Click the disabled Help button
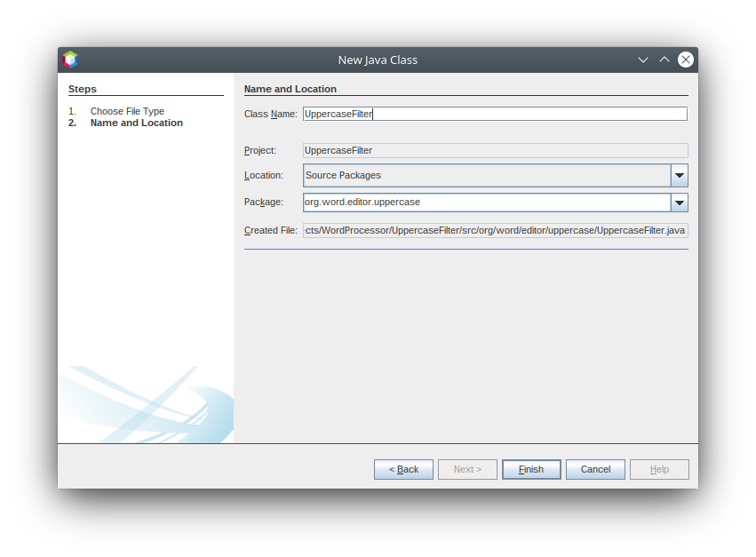Screen dimensions: 756x557 (x=659, y=469)
